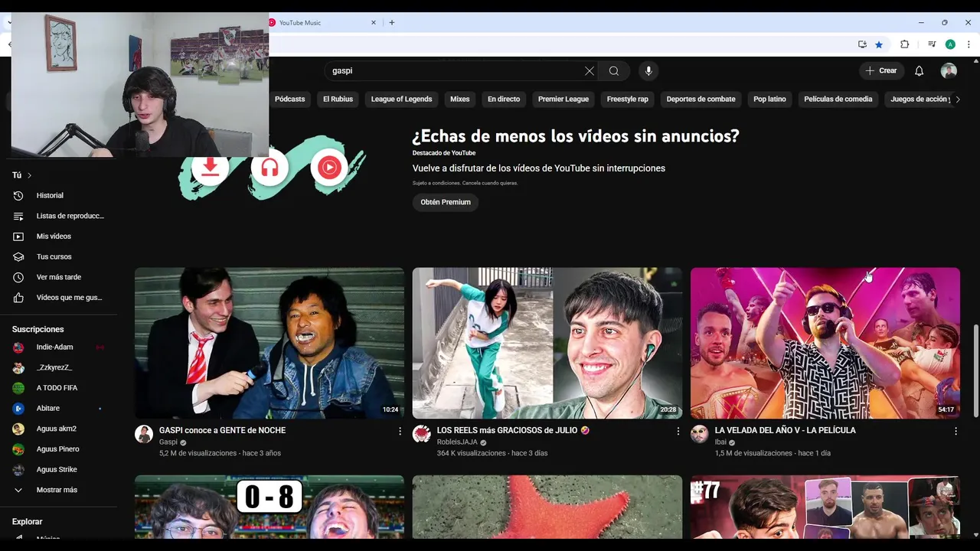This screenshot has height=551, width=980.
Task: Open more options for GASPI conoce video
Action: click(x=400, y=432)
